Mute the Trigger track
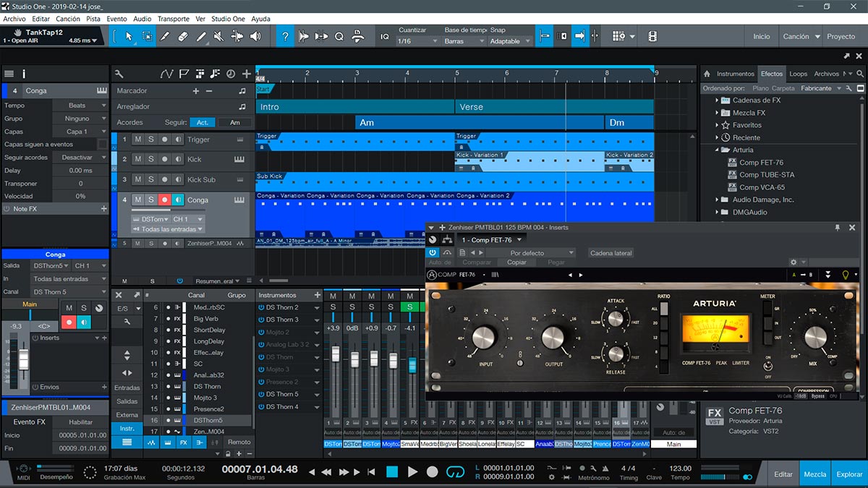Viewport: 868px width, 488px height. pyautogui.click(x=138, y=140)
